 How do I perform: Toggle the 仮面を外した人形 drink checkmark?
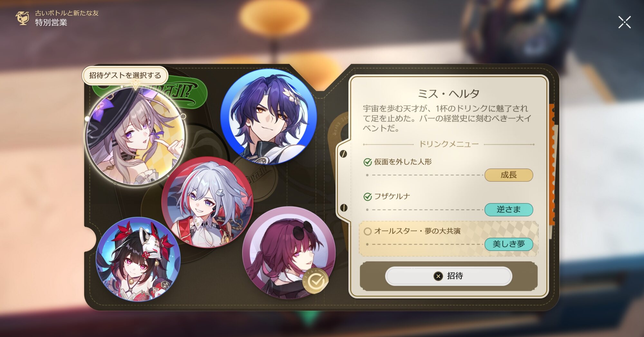pos(367,162)
